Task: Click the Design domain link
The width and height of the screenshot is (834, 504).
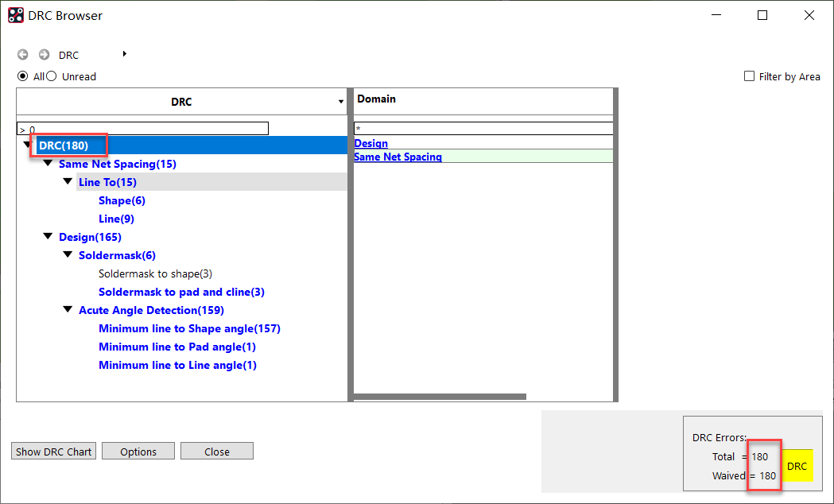Action: (370, 143)
